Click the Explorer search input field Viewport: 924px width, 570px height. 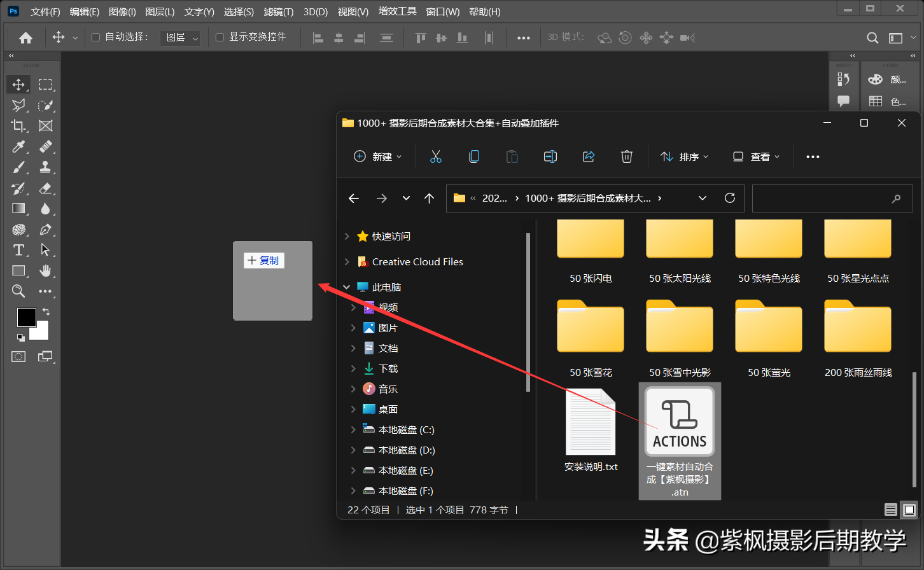832,198
